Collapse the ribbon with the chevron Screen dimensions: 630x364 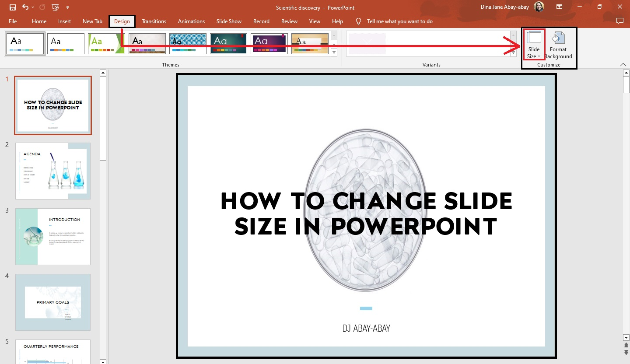pyautogui.click(x=623, y=64)
